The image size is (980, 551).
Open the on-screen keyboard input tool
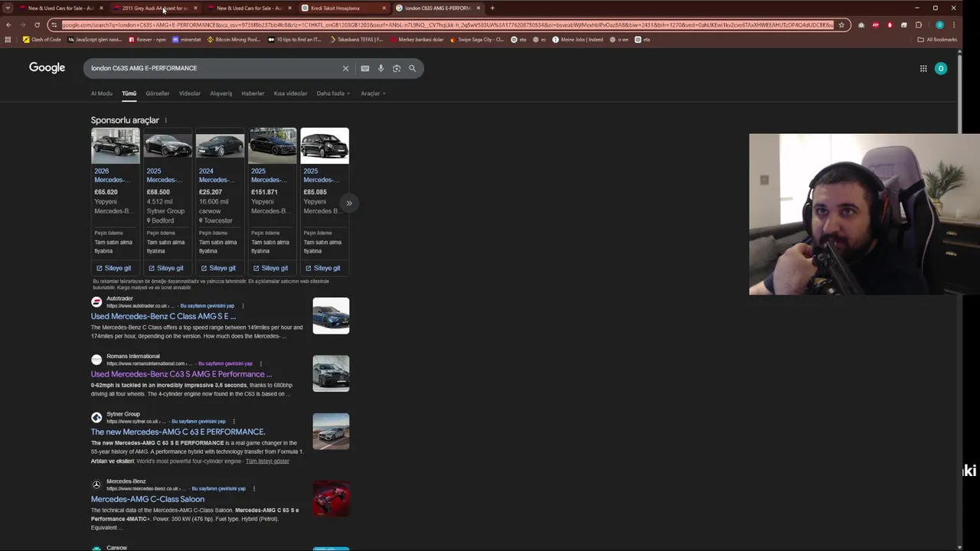(x=365, y=68)
